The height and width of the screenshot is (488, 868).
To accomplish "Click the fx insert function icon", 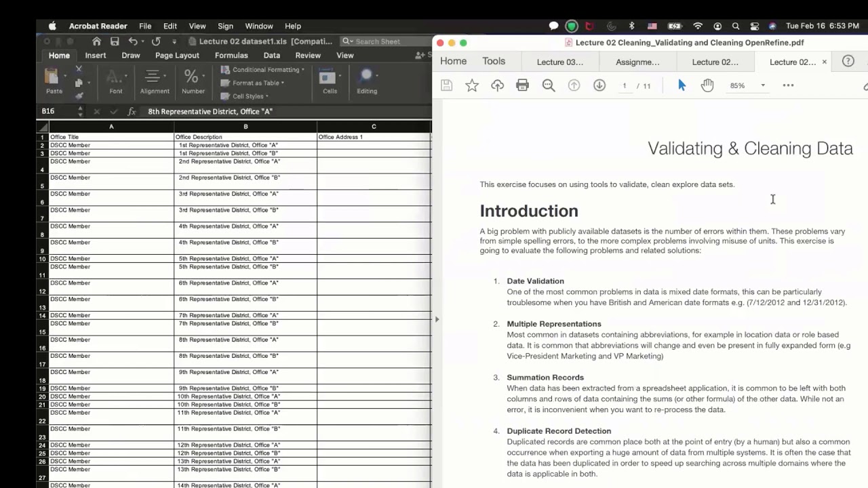I will point(132,111).
